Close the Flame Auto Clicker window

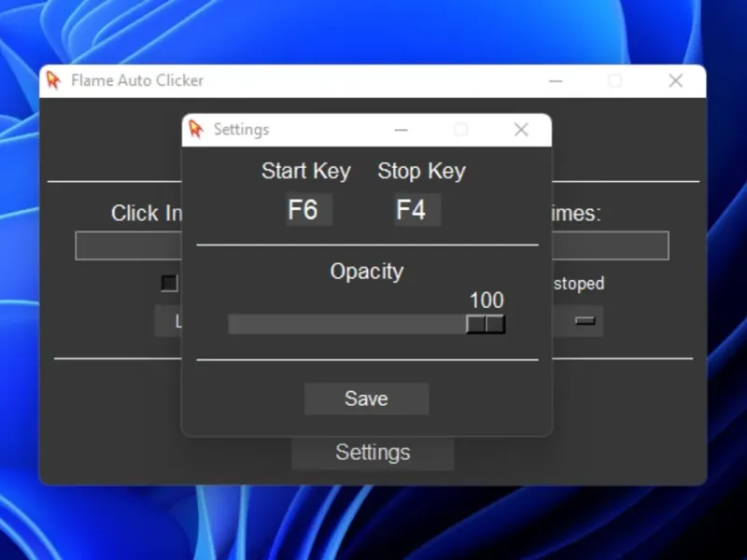point(675,80)
